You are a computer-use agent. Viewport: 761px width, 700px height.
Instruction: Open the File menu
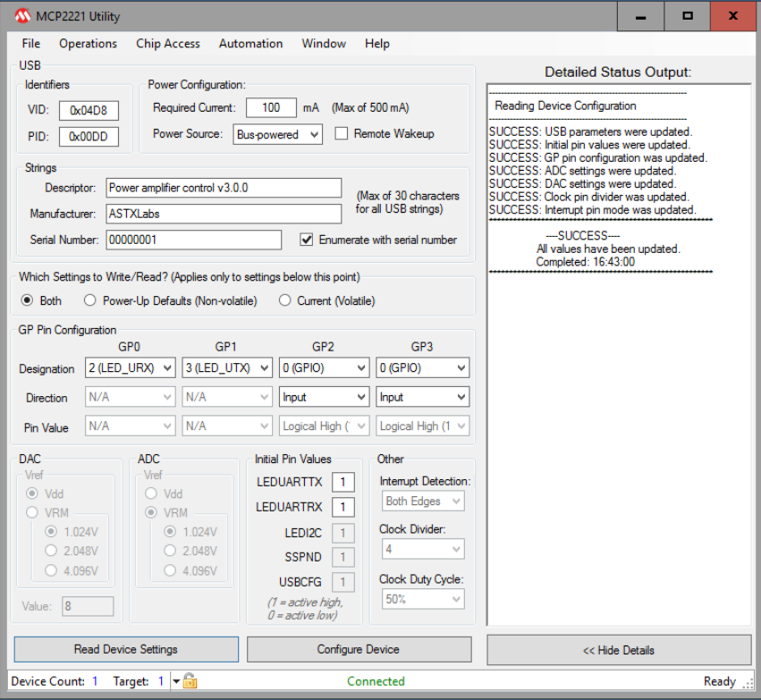point(31,44)
